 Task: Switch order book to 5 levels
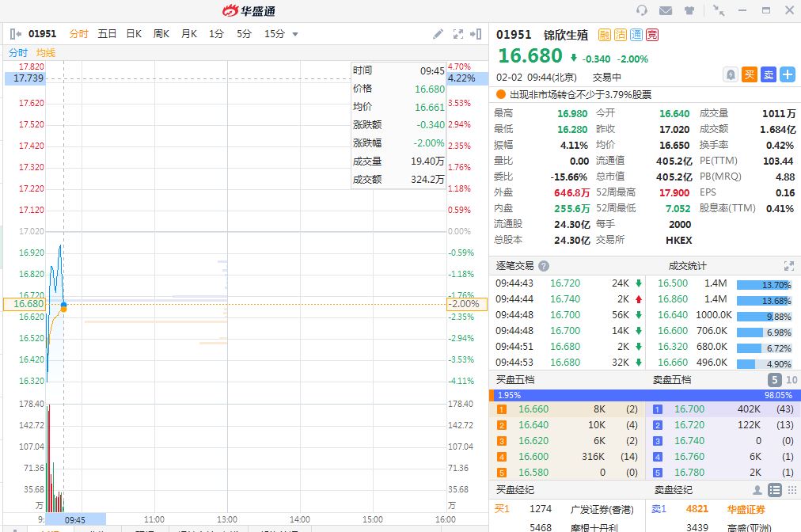[775, 380]
